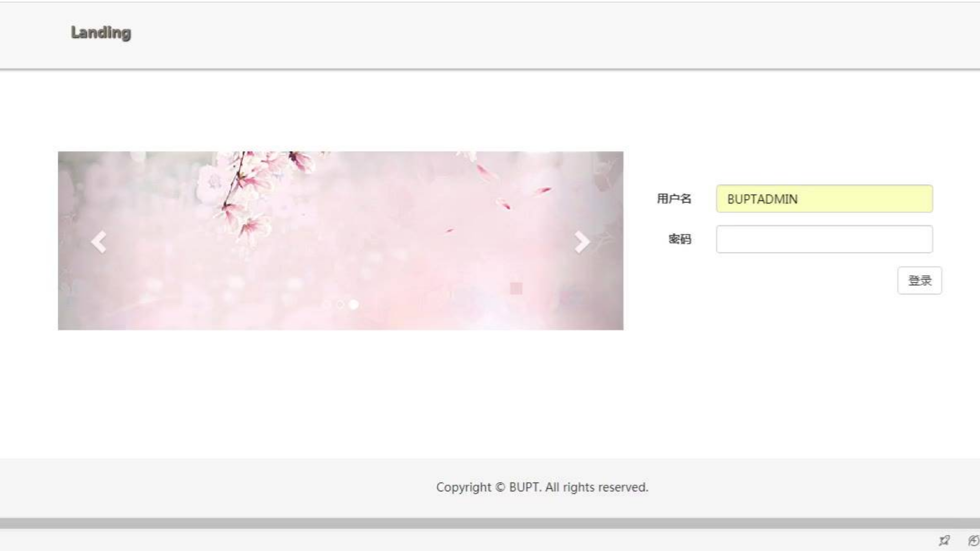Select the middle carousel indicator dot
Screen dimensions: 980x551
pos(340,305)
